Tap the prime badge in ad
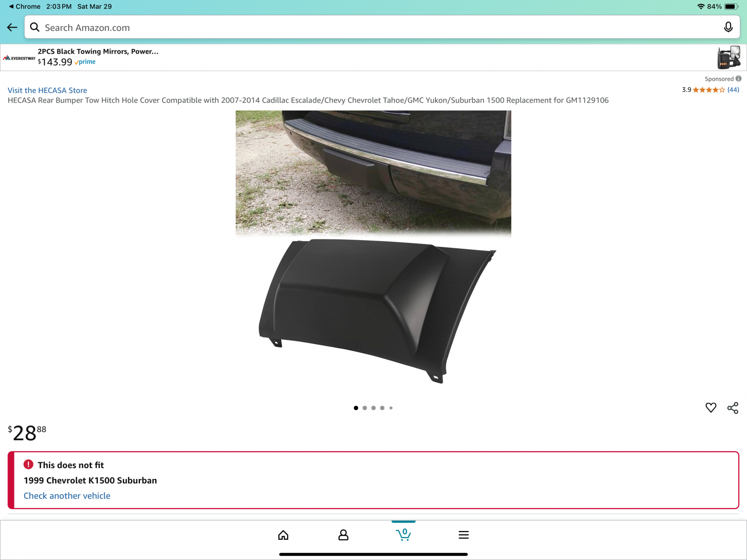 (x=85, y=62)
